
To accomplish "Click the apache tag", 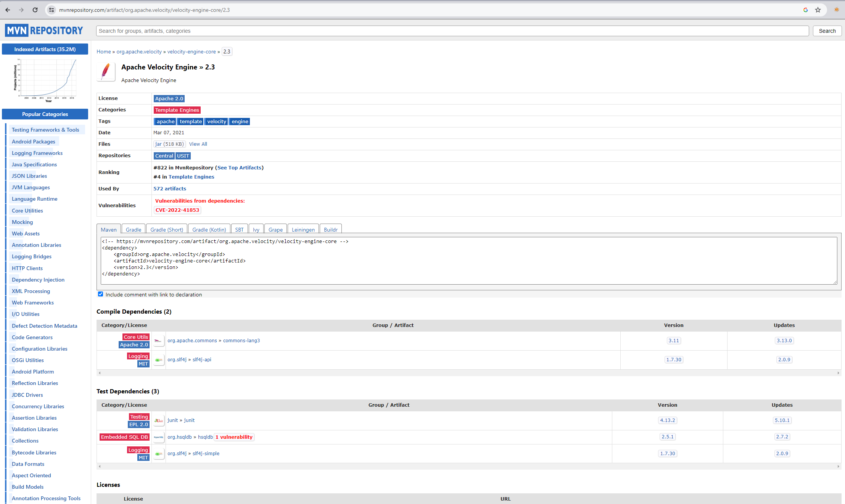I will coord(166,121).
